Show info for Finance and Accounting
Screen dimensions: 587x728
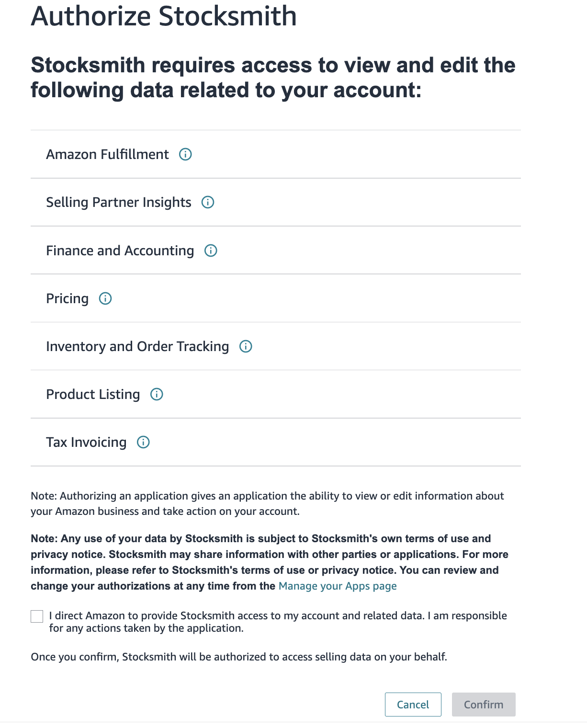point(211,250)
